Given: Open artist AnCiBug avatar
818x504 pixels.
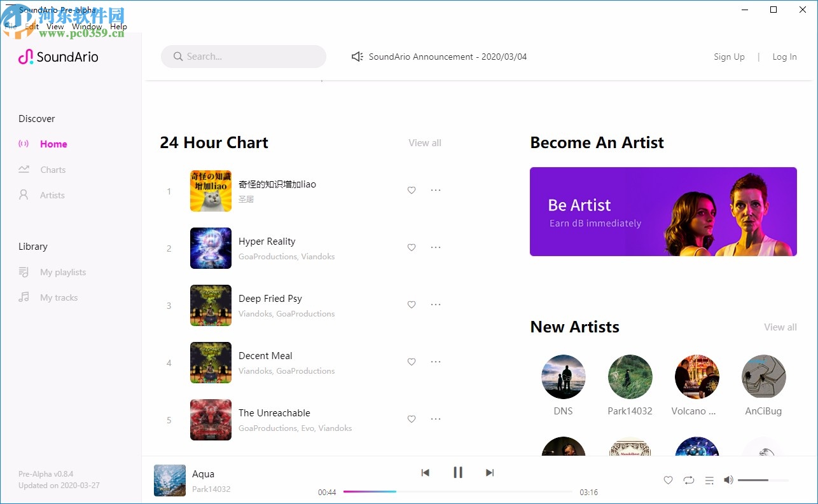Looking at the screenshot, I should coord(764,377).
